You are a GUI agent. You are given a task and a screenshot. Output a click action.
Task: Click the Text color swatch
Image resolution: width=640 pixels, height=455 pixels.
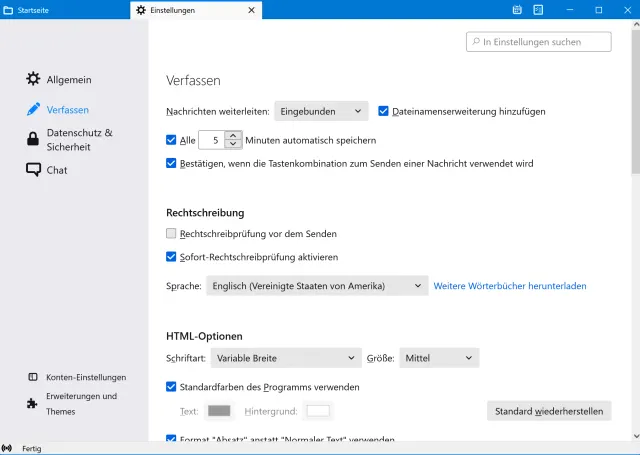click(x=219, y=411)
